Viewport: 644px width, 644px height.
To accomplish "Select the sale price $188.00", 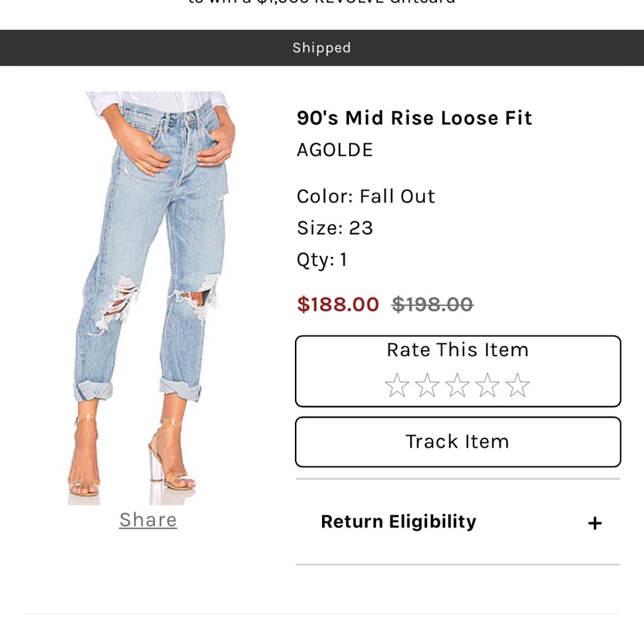I will 337,304.
